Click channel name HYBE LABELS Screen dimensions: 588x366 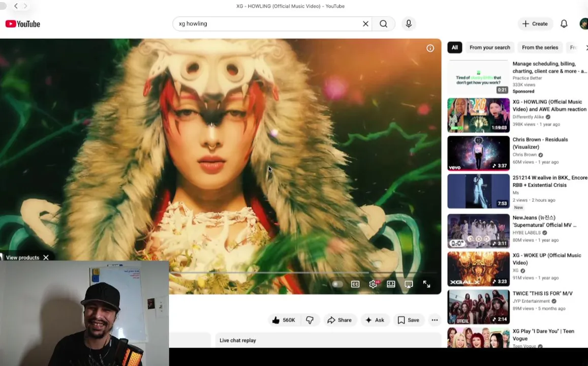point(527,232)
